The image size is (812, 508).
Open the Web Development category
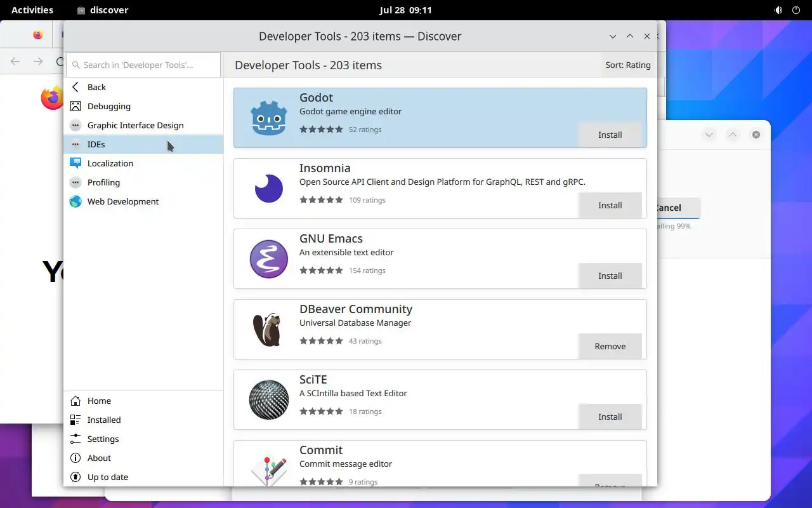click(143, 201)
